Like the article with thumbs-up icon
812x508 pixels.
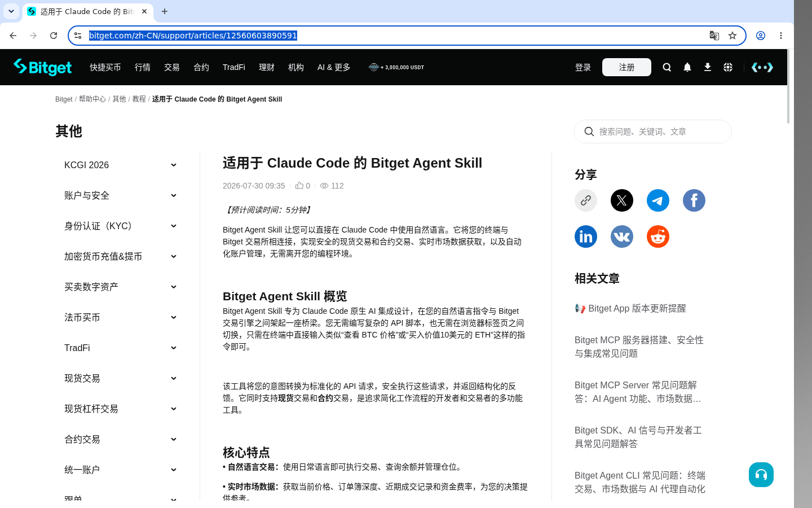point(299,185)
